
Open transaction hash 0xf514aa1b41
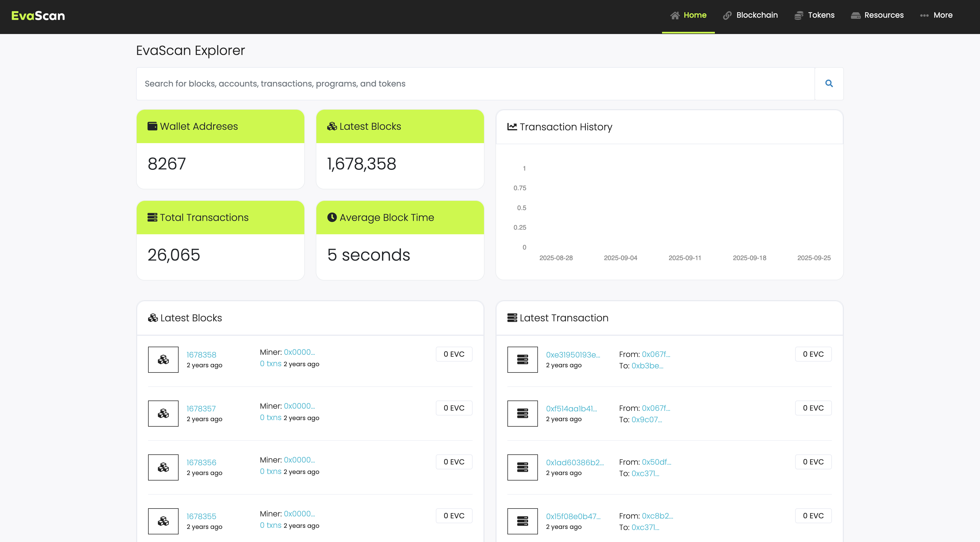click(x=571, y=408)
